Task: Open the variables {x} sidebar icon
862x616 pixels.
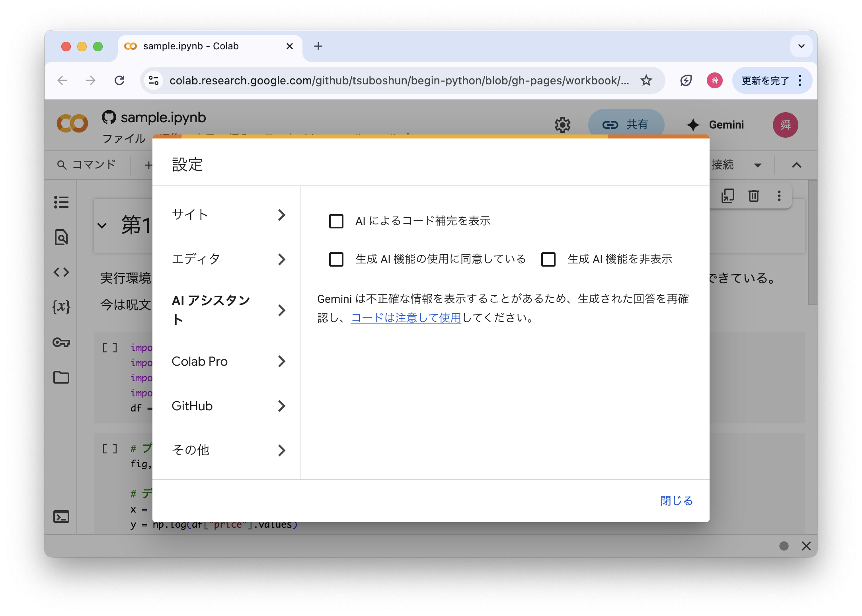Action: [x=61, y=307]
